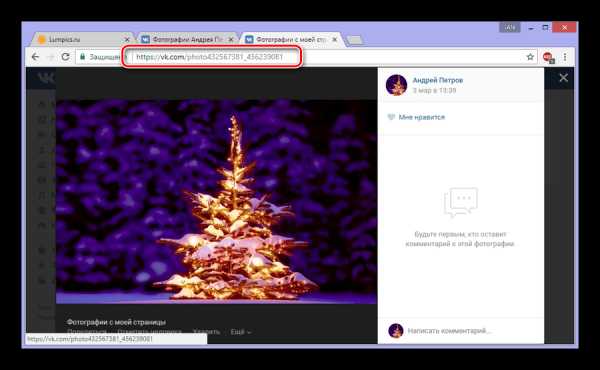The width and height of the screenshot is (600, 370).
Task: Close the photo viewer with X icon
Action: (563, 78)
